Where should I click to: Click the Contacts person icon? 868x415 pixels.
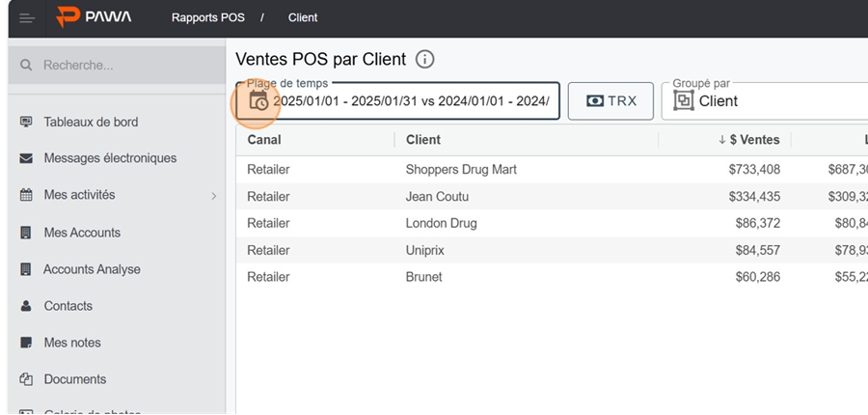pos(26,306)
